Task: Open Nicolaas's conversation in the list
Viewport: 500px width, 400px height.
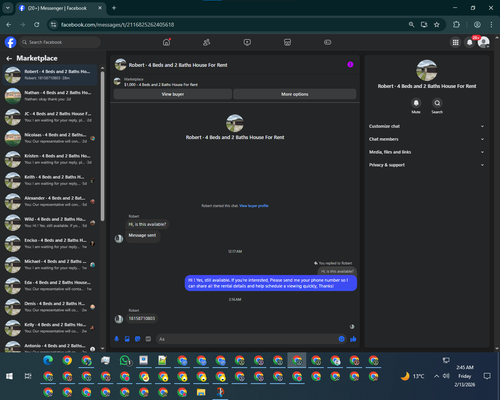Action: [x=50, y=138]
